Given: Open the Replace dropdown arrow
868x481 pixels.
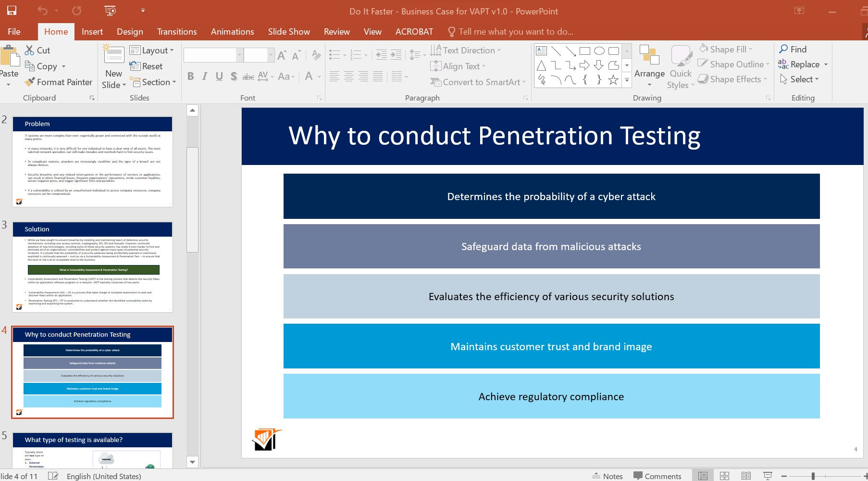Looking at the screenshot, I should tap(826, 64).
